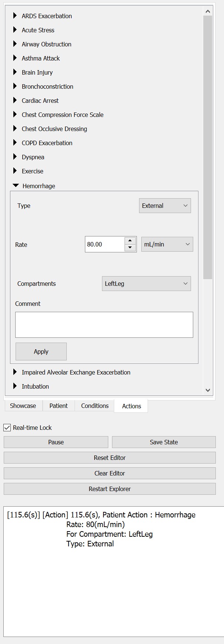Open the Showcase tab
The image size is (224, 644).
23,406
